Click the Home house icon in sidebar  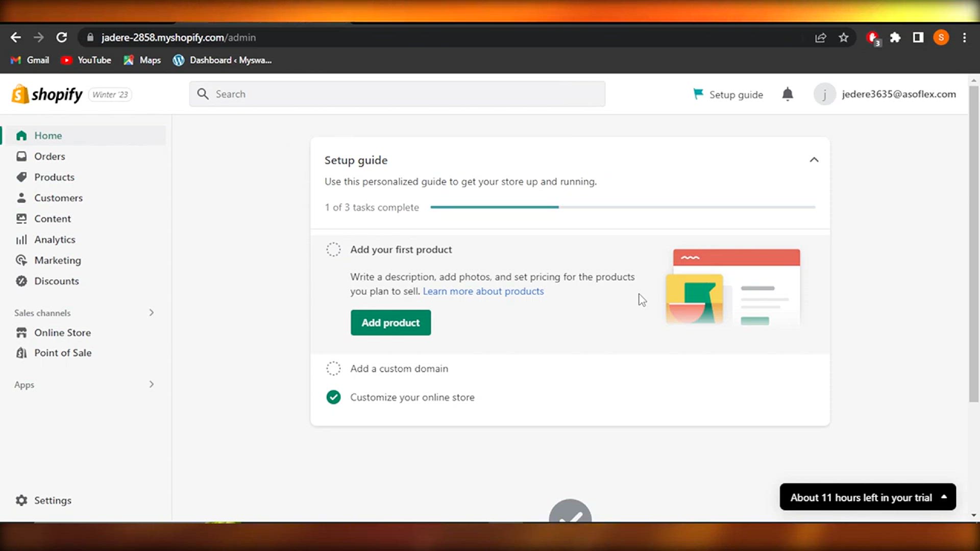21,136
